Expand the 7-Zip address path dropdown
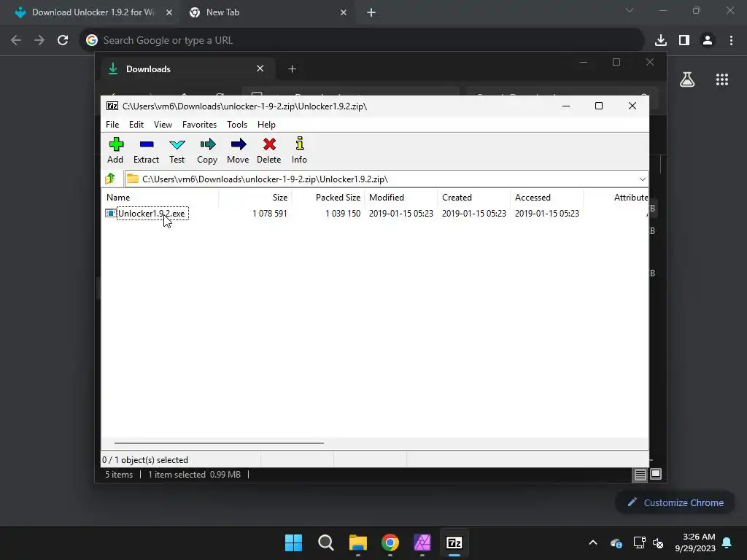 [x=642, y=179]
